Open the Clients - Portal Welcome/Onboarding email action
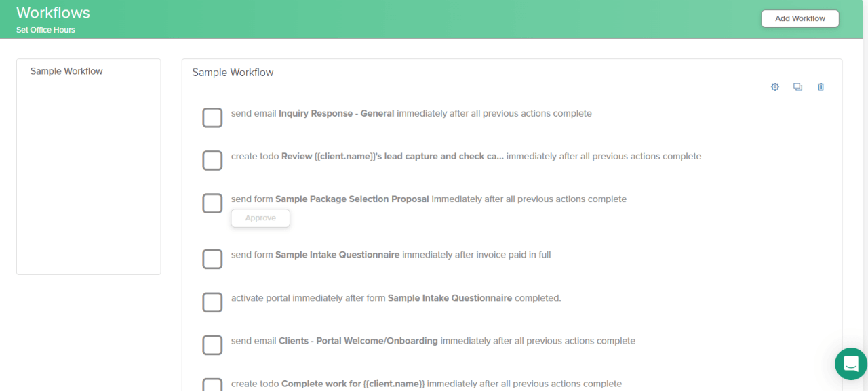The image size is (868, 391). pos(357,341)
